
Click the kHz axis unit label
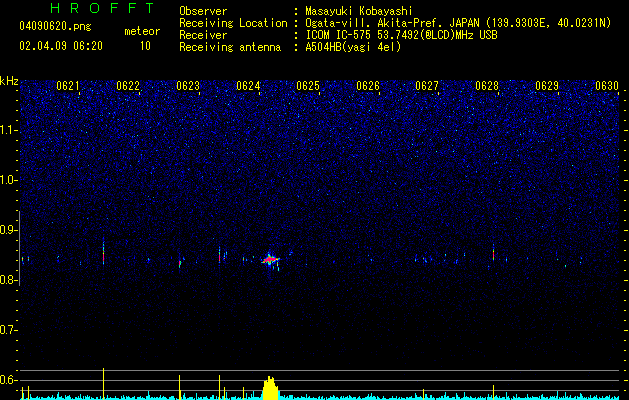click(9, 81)
